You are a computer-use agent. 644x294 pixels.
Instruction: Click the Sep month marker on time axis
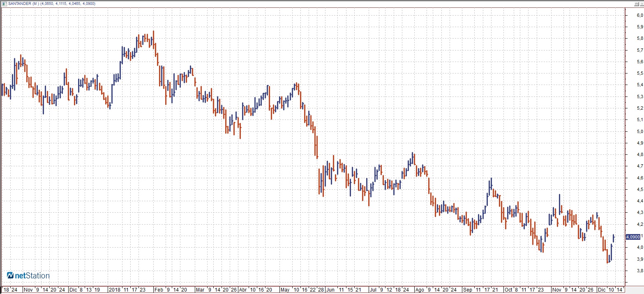pos(468,289)
